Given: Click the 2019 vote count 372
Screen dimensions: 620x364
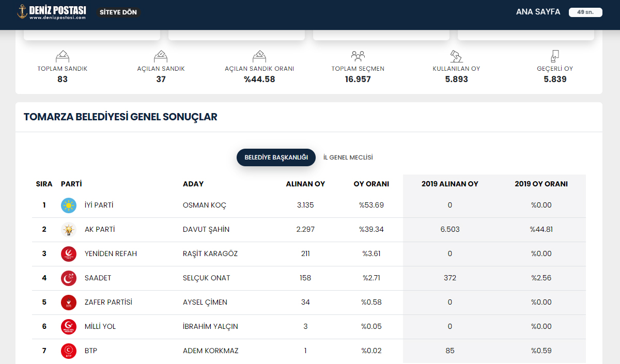Looking at the screenshot, I should [450, 278].
